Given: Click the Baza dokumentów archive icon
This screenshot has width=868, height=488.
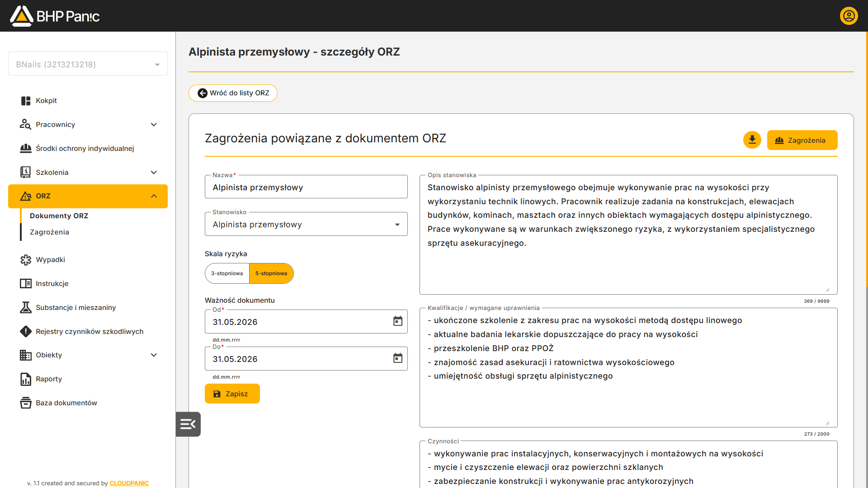Looking at the screenshot, I should [x=26, y=403].
